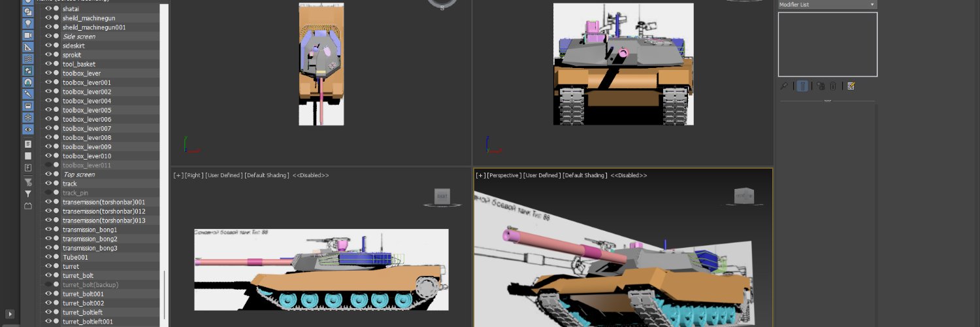Click the bracket-shaped icon below the funnels

(x=28, y=206)
